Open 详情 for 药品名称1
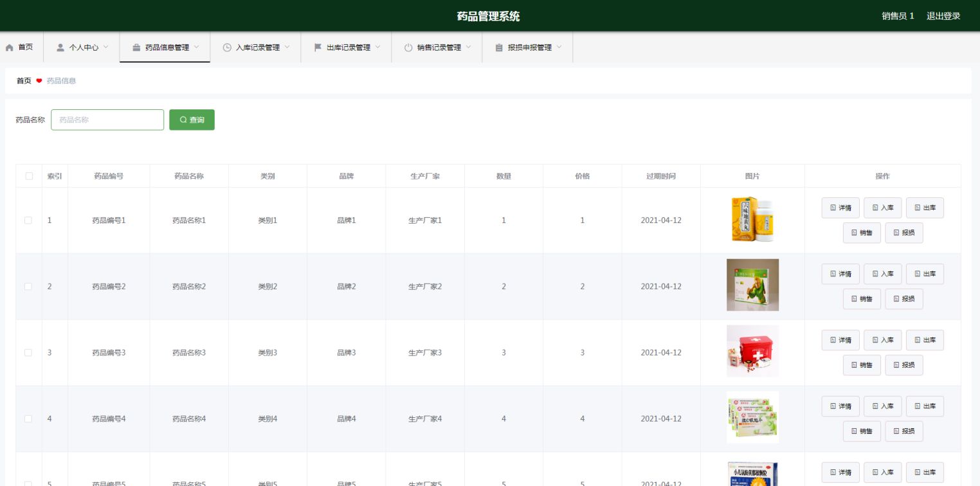Image resolution: width=980 pixels, height=486 pixels. 840,208
